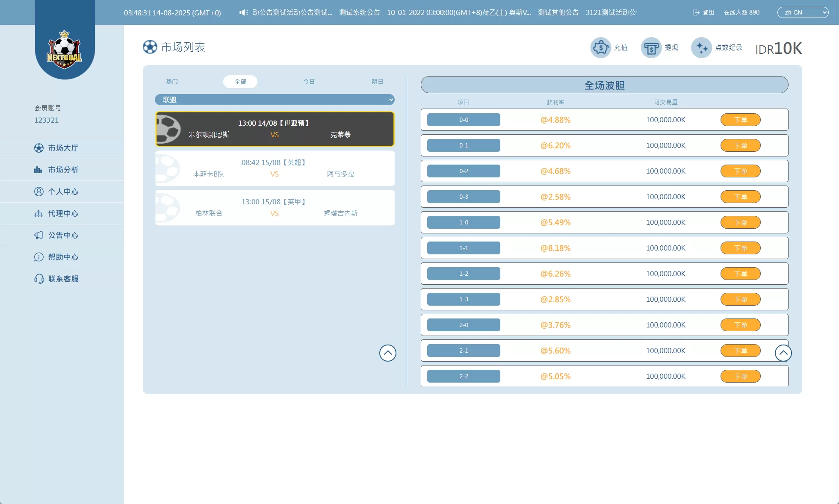Switch to the 今日 tab
Viewport: 839px width, 504px height.
pos(309,82)
